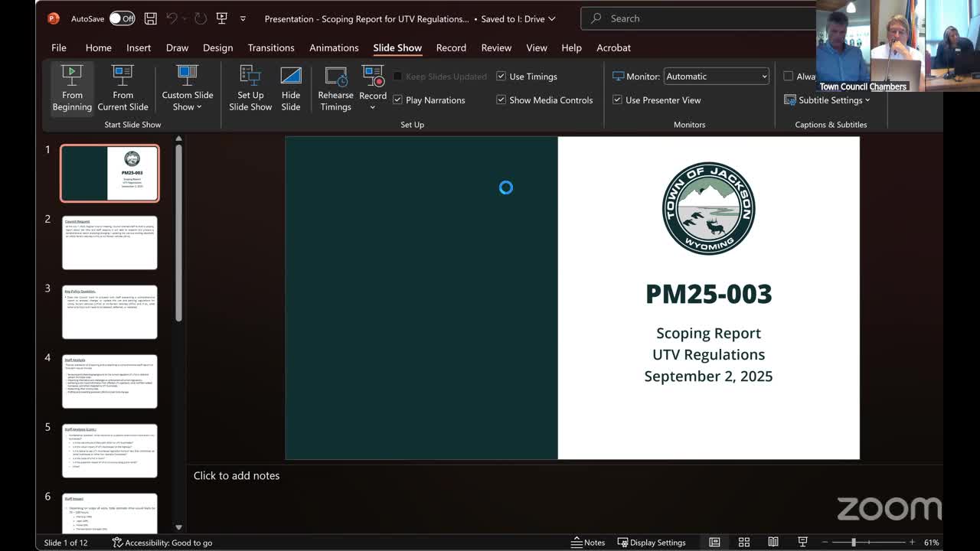This screenshot has width=980, height=551.
Task: Select slide 4 Staff Analysis thumbnail
Action: pyautogui.click(x=109, y=381)
